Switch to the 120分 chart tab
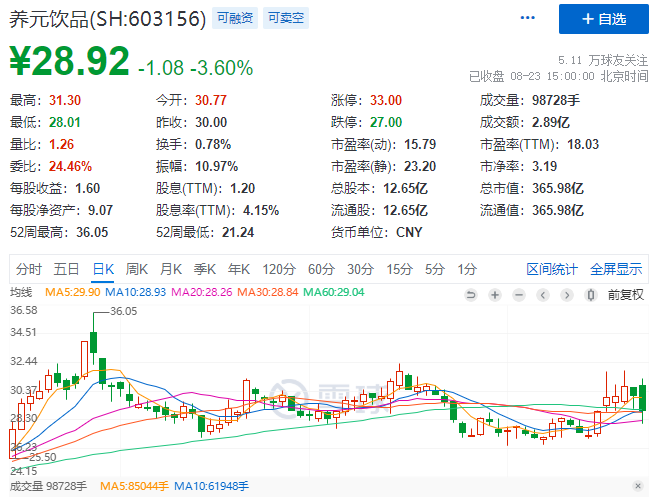Image resolution: width=667 pixels, height=497 pixels. pos(279,269)
